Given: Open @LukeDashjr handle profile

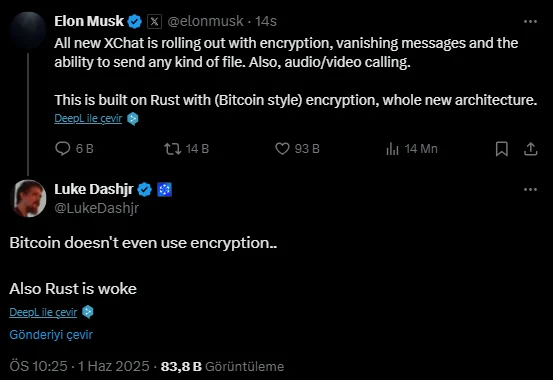Looking at the screenshot, I should [97, 208].
